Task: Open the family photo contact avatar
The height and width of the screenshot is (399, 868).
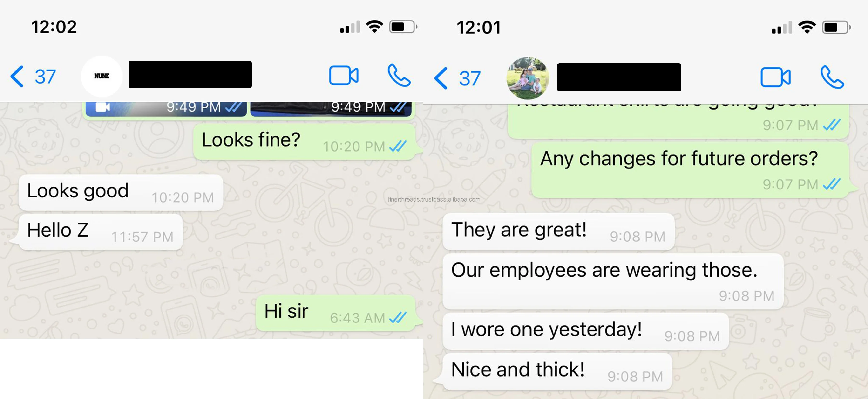Action: [528, 78]
